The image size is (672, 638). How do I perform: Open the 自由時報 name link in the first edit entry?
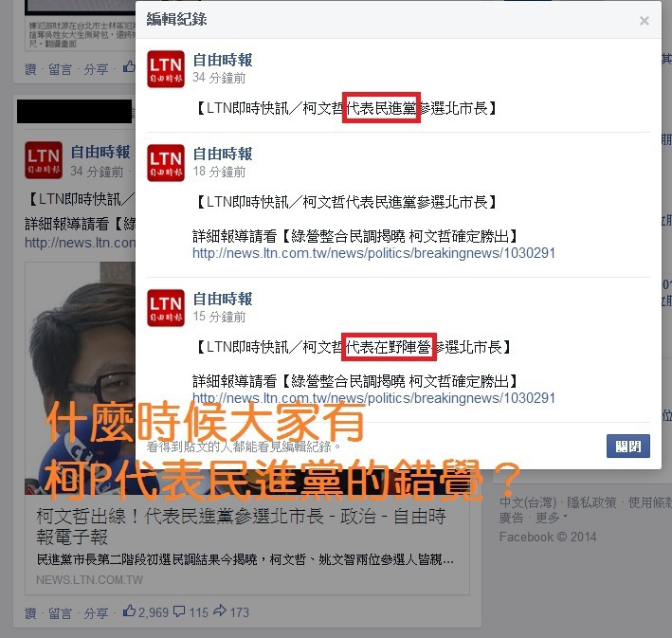click(x=223, y=60)
